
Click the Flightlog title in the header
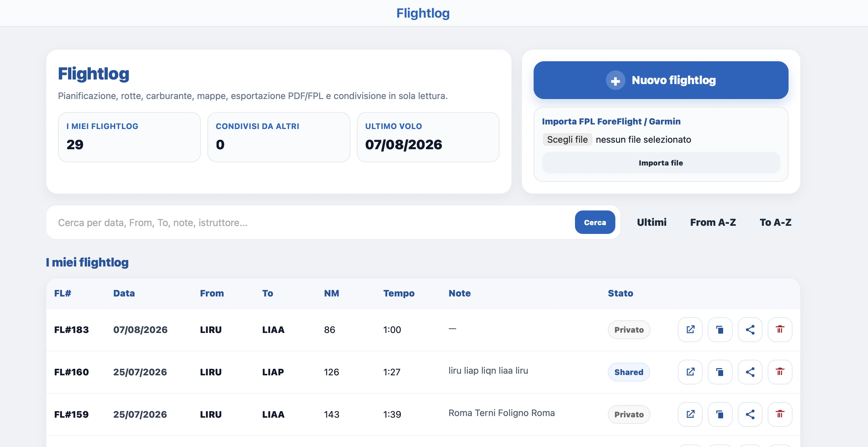(x=423, y=13)
